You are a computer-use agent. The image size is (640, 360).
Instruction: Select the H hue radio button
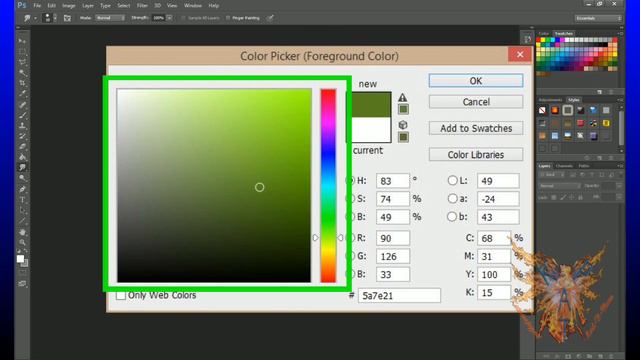(351, 180)
